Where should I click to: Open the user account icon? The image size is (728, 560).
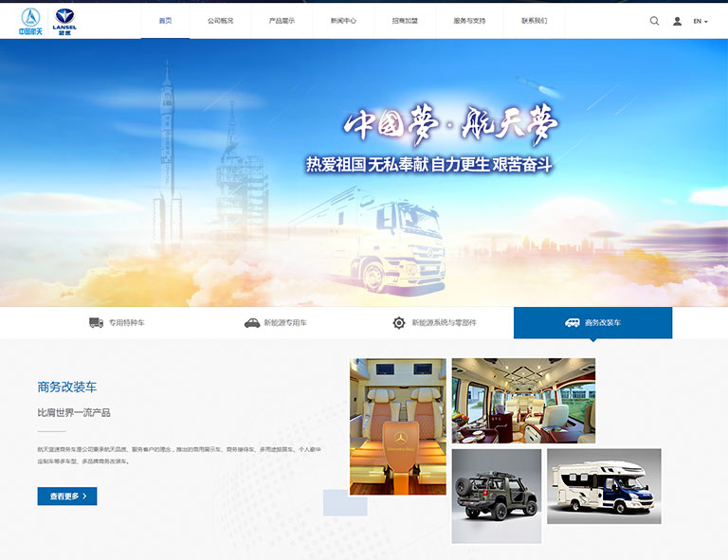(x=677, y=21)
